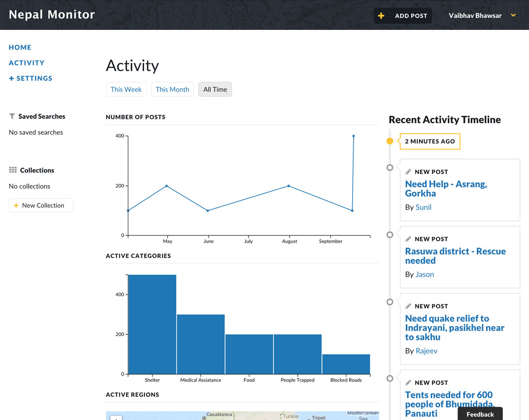Switch to the This Week filter
The height and width of the screenshot is (420, 529).
(126, 89)
